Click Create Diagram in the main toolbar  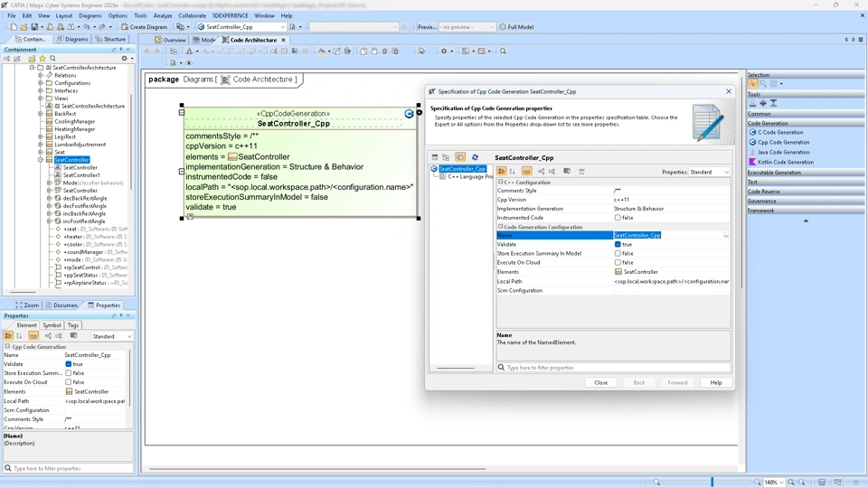tap(145, 26)
